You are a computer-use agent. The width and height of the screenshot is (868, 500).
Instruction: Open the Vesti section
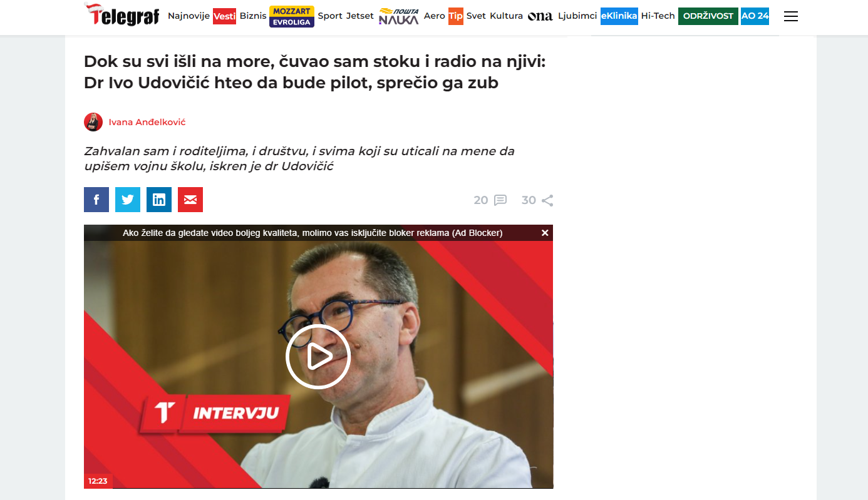224,16
